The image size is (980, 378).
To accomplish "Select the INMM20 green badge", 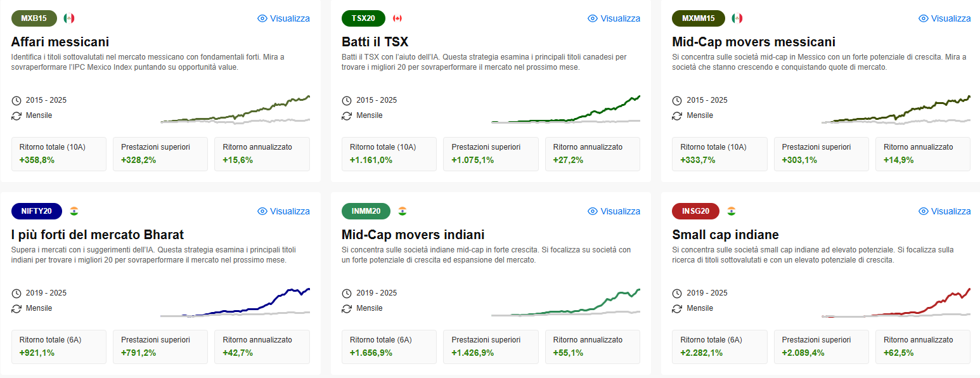I will (x=367, y=211).
